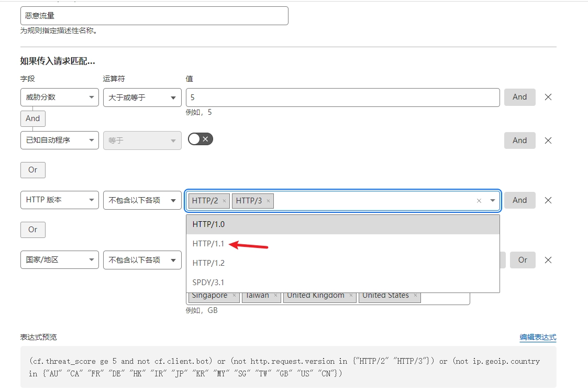Delete the country/region rule row
The width and height of the screenshot is (588, 390).
pyautogui.click(x=548, y=260)
